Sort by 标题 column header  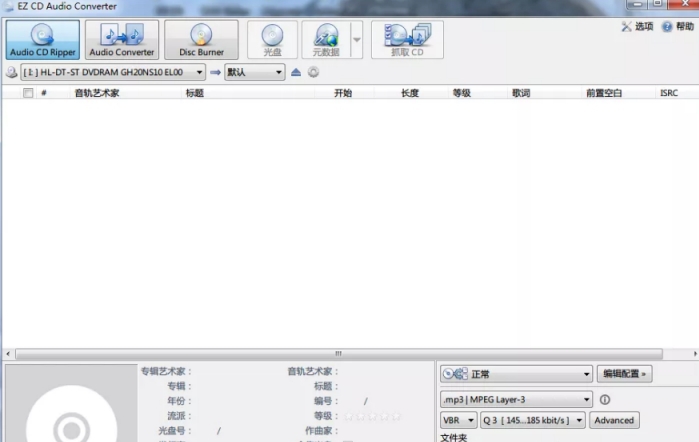coord(195,93)
